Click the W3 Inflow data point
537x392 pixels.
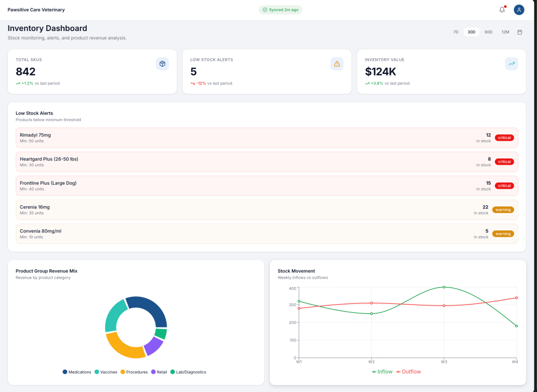click(444, 287)
